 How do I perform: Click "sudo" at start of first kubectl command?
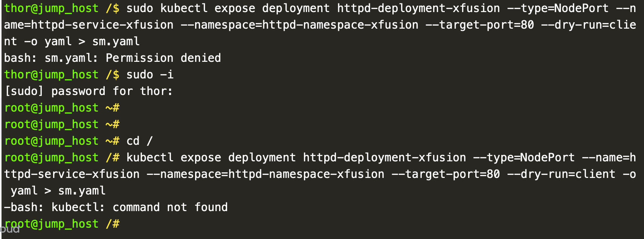click(x=140, y=8)
